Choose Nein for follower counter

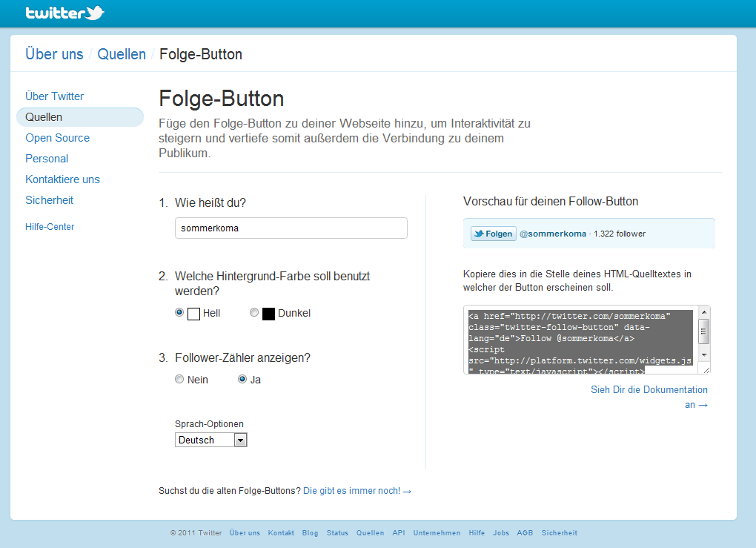[179, 379]
